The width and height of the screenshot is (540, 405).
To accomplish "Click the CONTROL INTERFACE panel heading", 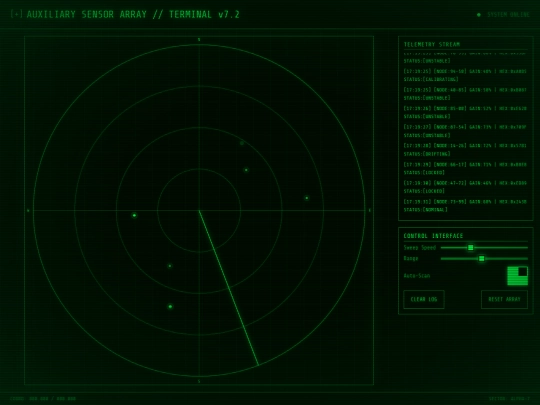I will [433, 236].
